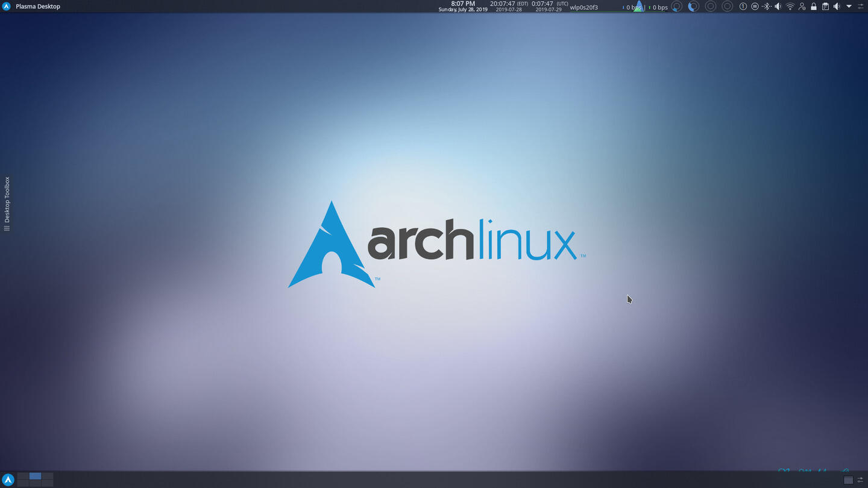
Task: Click the 8:07 PM digital clock
Action: click(x=463, y=7)
